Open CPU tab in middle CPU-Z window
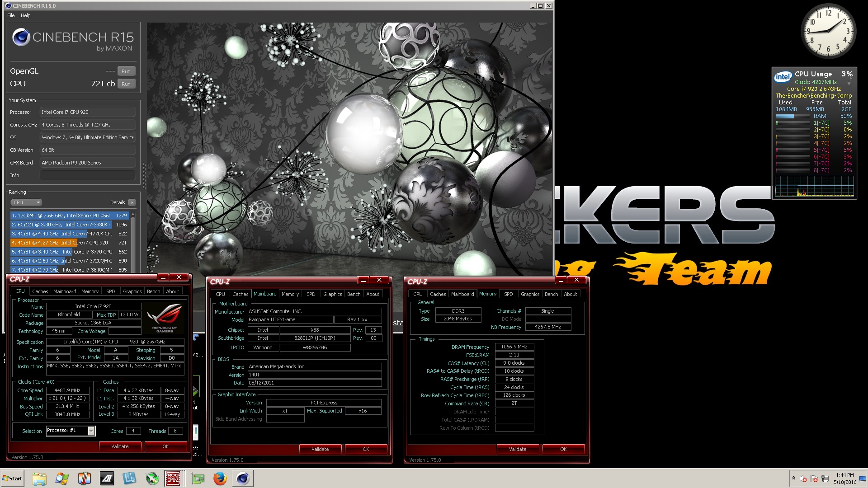This screenshot has width=868, height=488. 221,294
